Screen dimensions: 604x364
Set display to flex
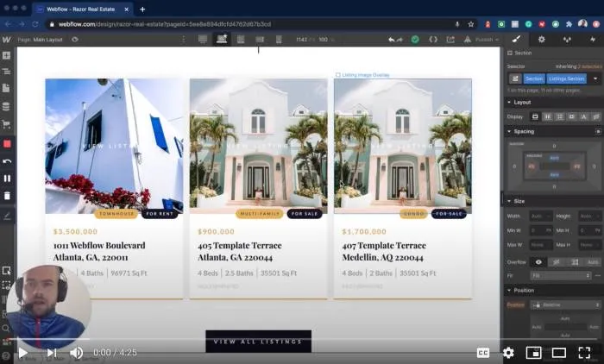(547, 116)
